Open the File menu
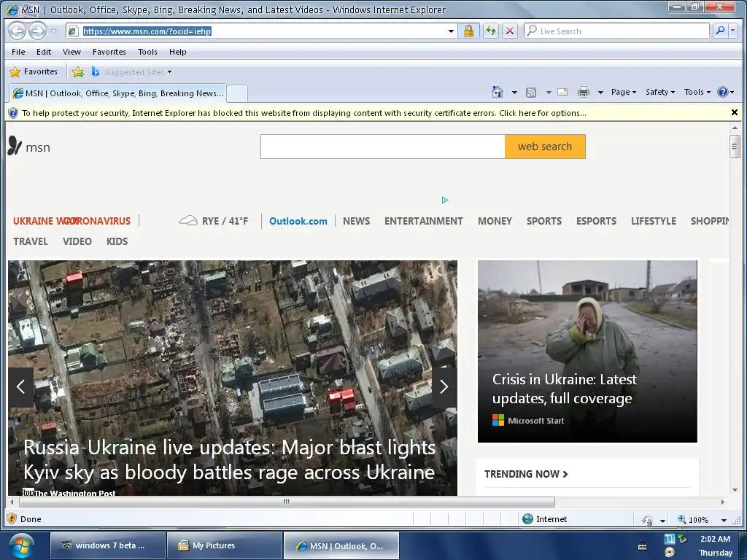The image size is (747, 560). tap(18, 52)
